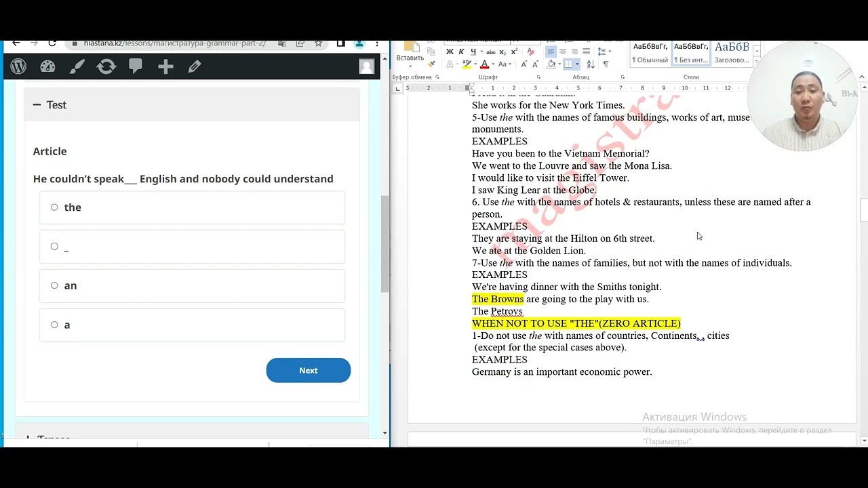868x488 pixels.
Task: Click the Customize paintbrush icon
Action: (77, 66)
